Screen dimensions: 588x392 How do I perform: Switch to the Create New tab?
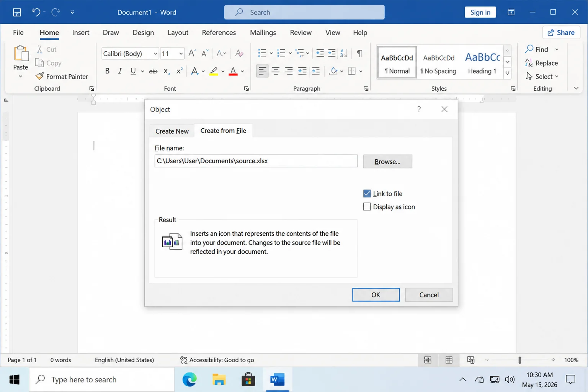172,131
